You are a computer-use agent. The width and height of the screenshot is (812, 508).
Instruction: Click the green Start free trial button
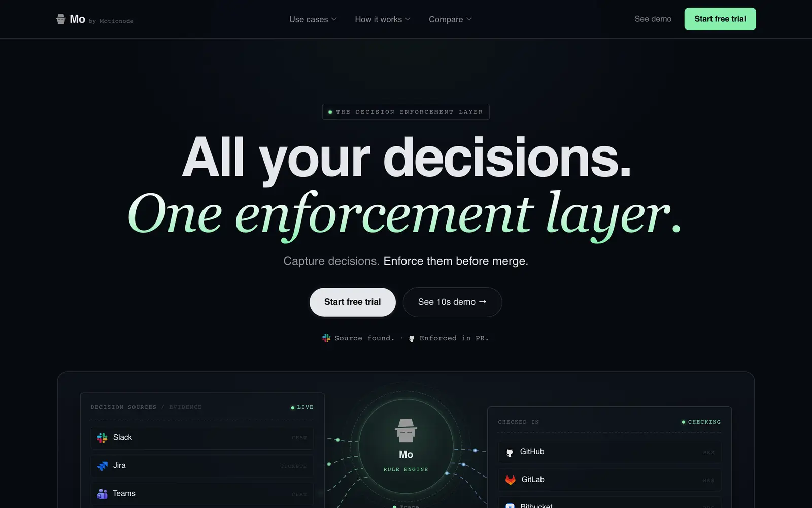point(720,19)
